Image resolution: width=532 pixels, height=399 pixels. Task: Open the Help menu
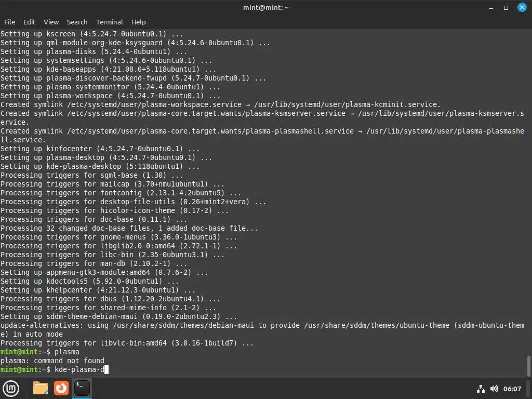point(138,22)
